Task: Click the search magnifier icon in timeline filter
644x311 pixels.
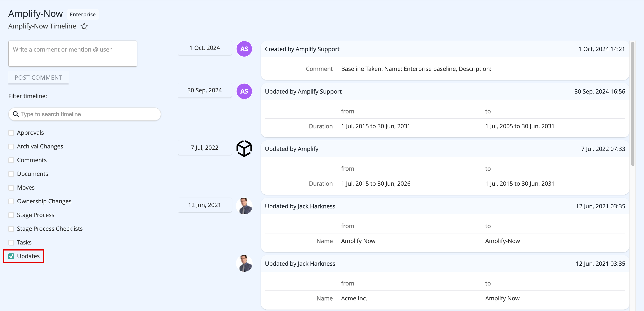Action: point(16,114)
